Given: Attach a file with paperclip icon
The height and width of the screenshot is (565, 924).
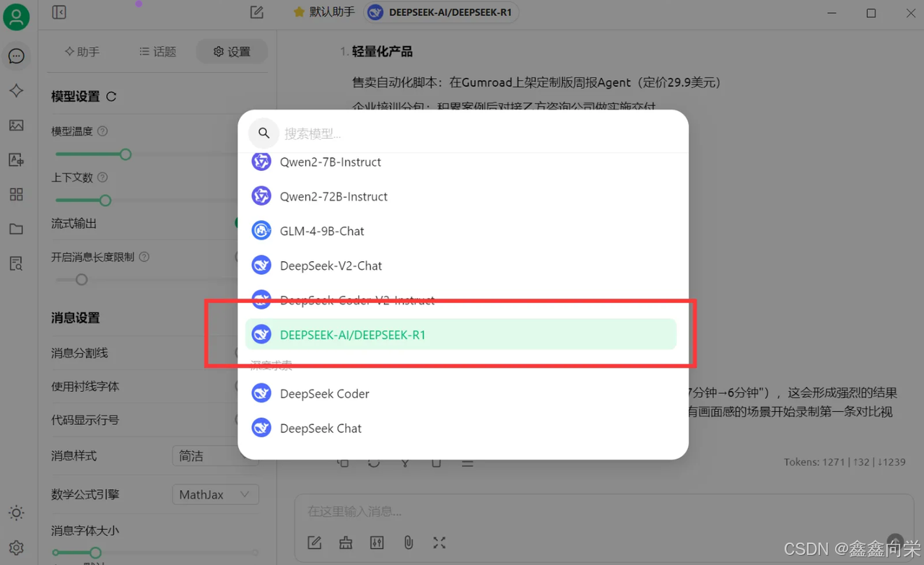Looking at the screenshot, I should 408,543.
